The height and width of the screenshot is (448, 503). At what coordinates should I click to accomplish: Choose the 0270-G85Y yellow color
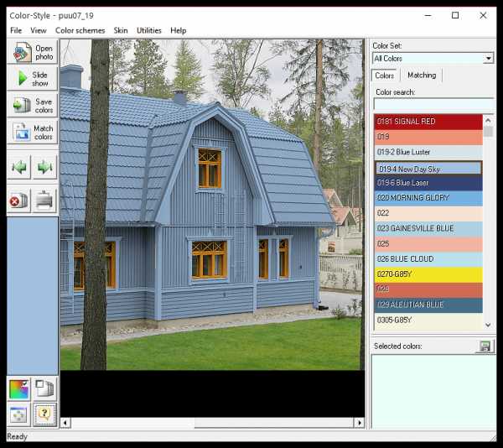[x=428, y=274]
